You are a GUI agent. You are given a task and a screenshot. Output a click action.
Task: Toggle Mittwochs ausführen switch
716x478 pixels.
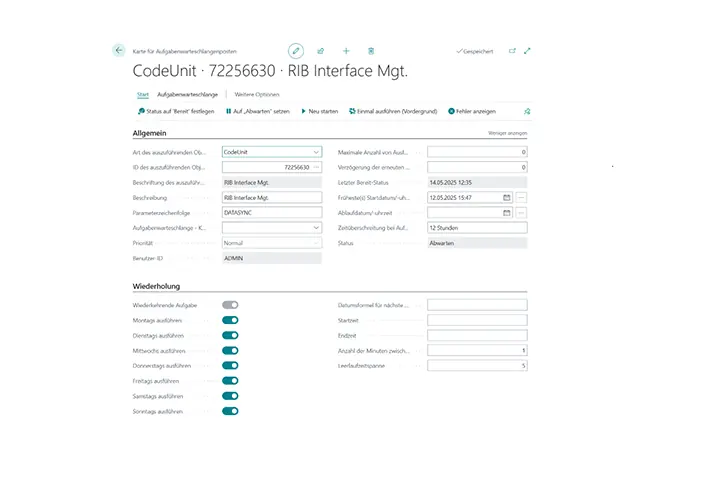click(230, 351)
